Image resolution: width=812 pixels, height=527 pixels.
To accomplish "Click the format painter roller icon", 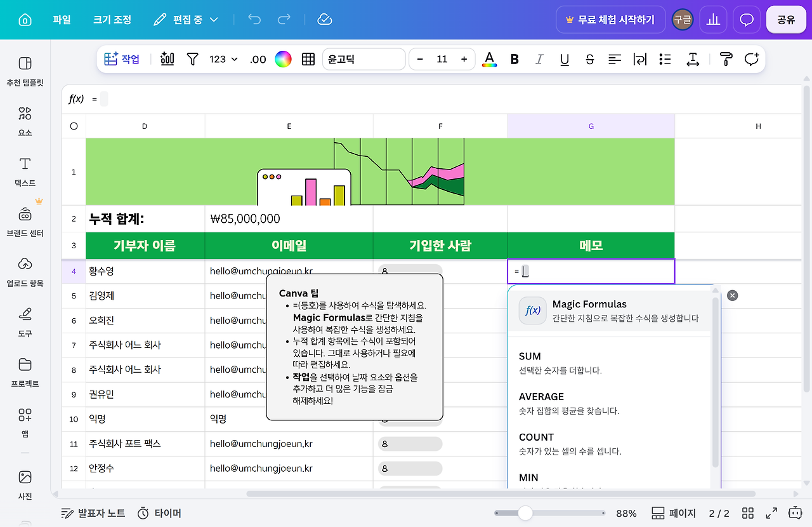I will coord(726,59).
